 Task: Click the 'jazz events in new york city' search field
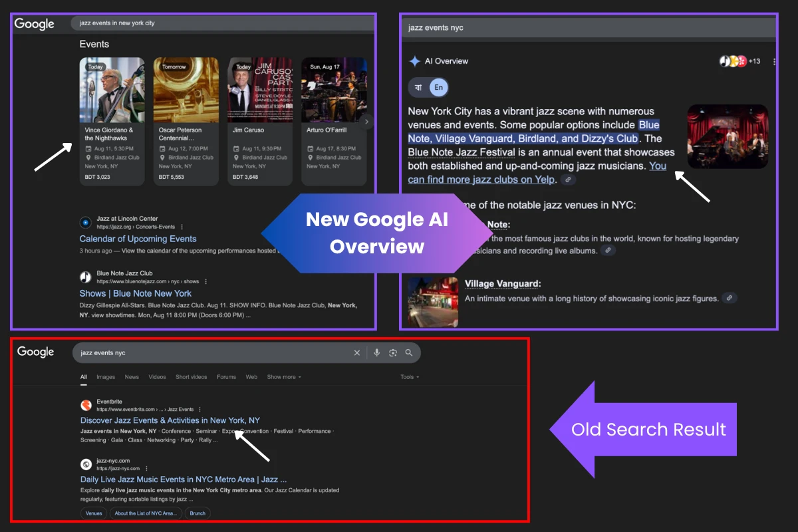coord(223,23)
